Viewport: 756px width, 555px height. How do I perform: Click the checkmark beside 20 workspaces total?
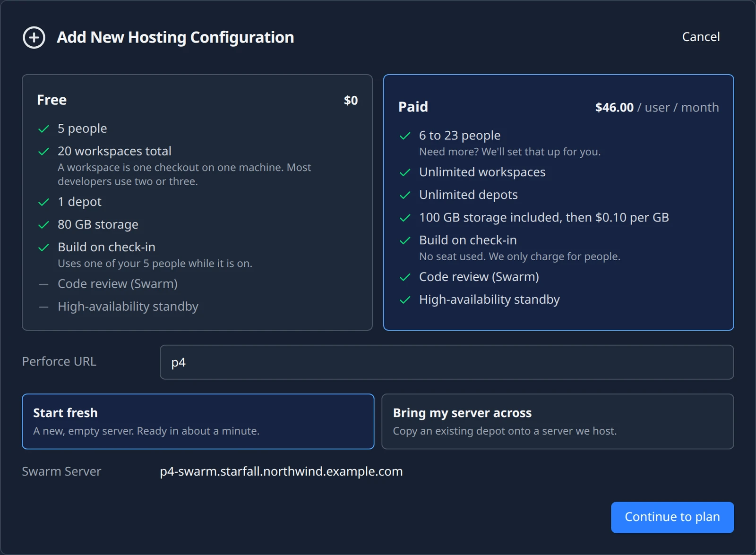tap(43, 152)
